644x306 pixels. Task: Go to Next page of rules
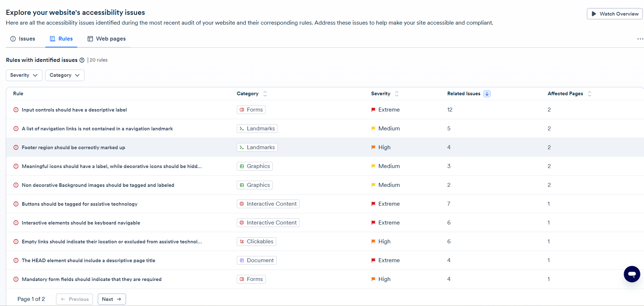tap(112, 299)
